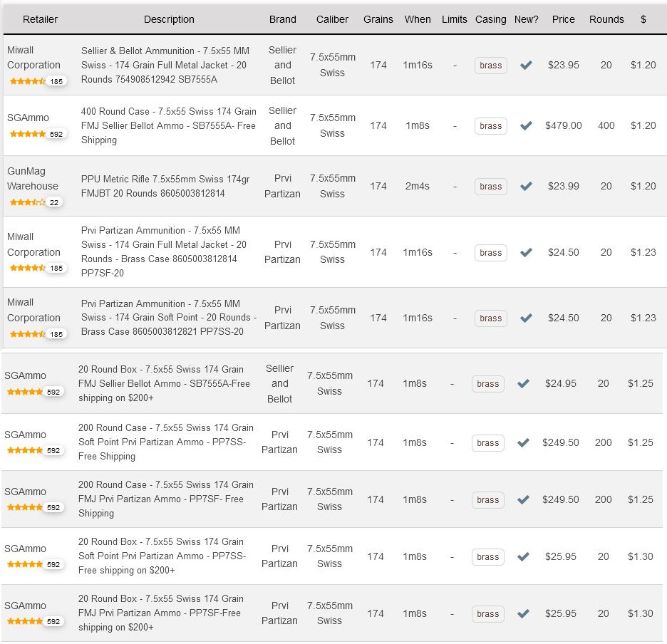Viewport: 667px width, 644px height.
Task: Open the GunMag Warehouse retailer link
Action: 33,179
